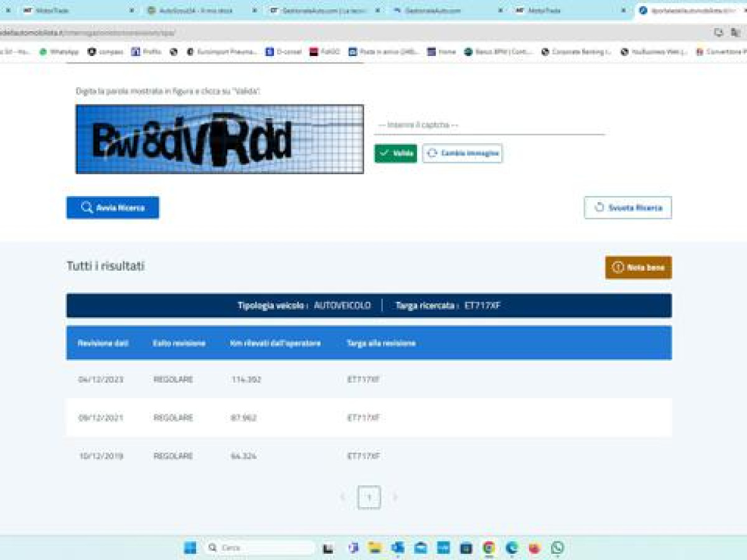
Task: Open the WhatsApp bookmark
Action: coord(59,52)
